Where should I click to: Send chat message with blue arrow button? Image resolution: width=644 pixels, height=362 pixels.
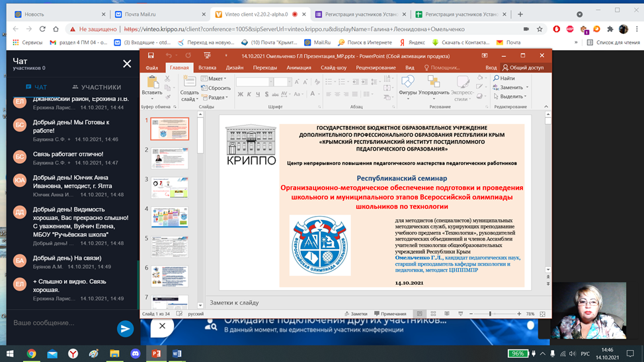[x=125, y=328]
